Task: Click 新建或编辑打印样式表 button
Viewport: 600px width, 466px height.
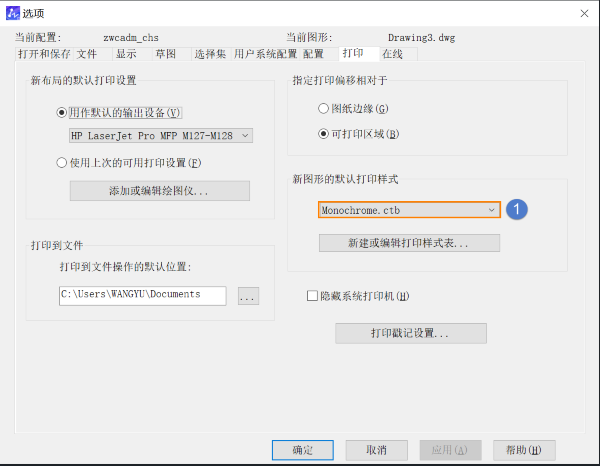Action: (409, 243)
